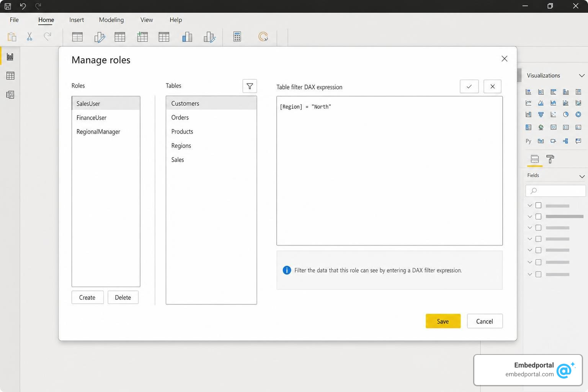The image size is (588, 392).
Task: Click the Delete role button
Action: 123,297
